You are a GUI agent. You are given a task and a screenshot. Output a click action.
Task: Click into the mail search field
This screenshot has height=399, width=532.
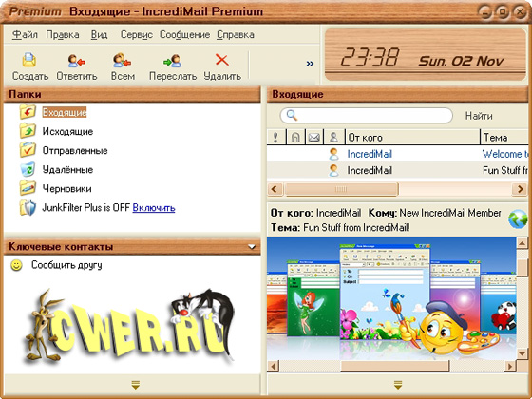click(366, 116)
